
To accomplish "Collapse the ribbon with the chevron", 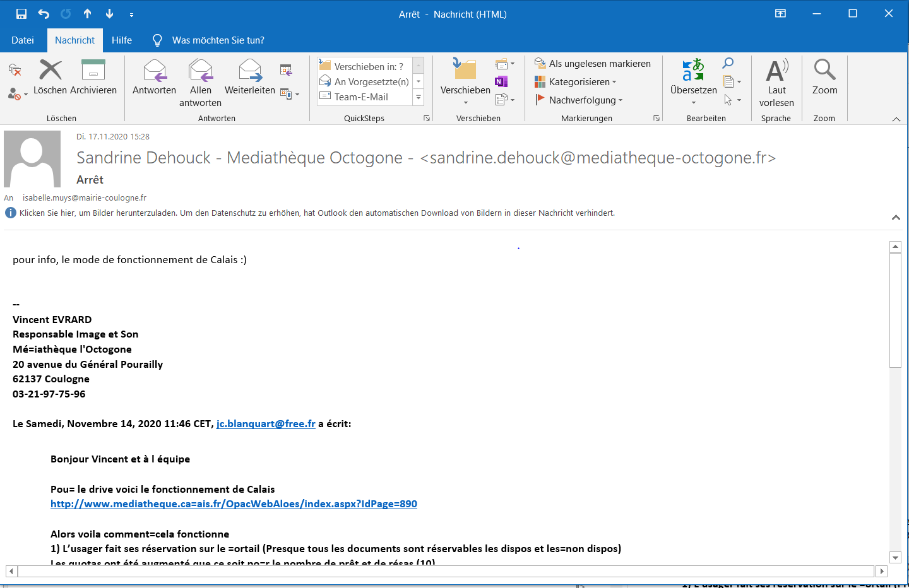I will pyautogui.click(x=896, y=119).
